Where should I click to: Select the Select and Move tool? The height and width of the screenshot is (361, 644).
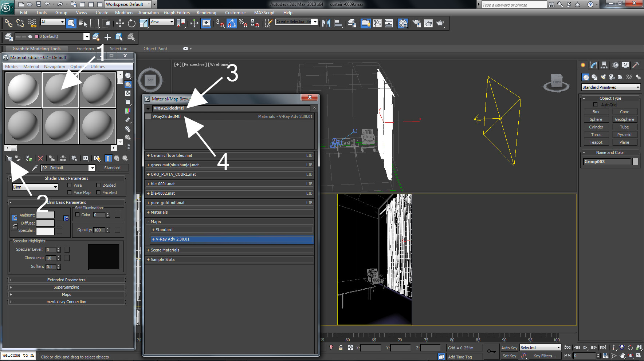click(120, 23)
